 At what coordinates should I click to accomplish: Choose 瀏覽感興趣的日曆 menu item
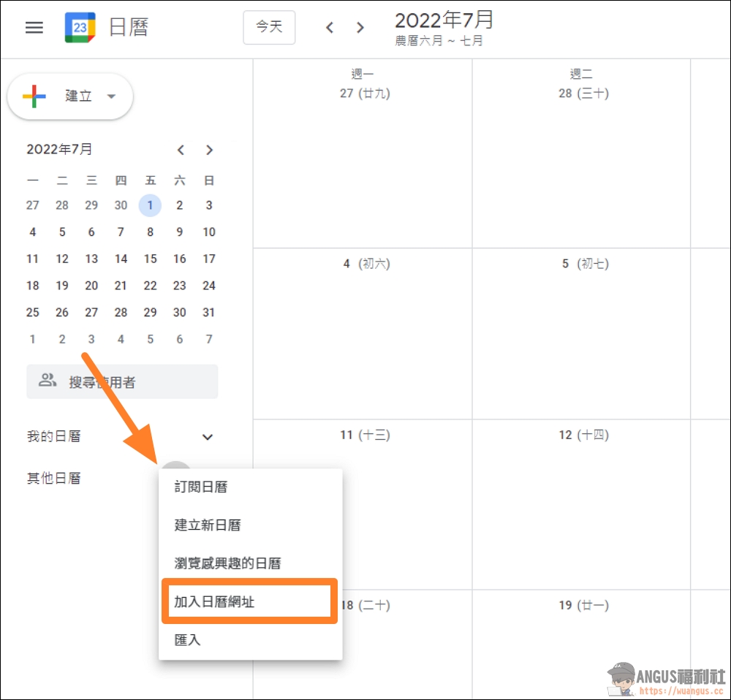click(250, 563)
